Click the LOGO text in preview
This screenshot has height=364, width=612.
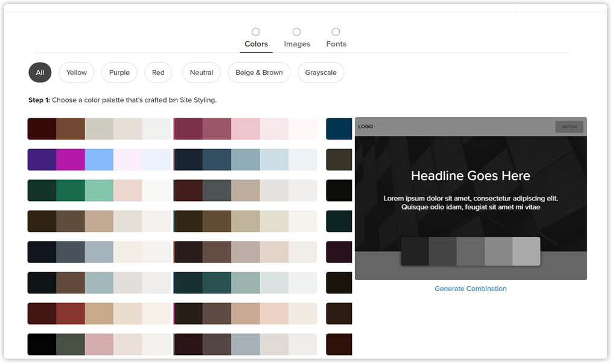pos(366,127)
